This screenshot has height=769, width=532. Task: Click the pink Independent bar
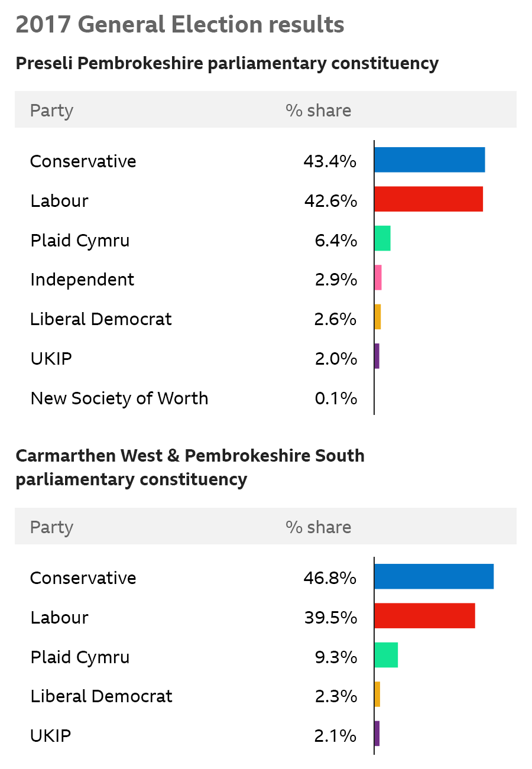(x=378, y=277)
